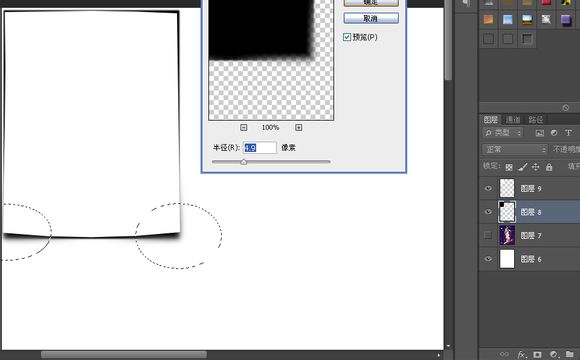The image size is (580, 360).
Task: Hide layer 图层 6 eye icon
Action: pyautogui.click(x=488, y=259)
